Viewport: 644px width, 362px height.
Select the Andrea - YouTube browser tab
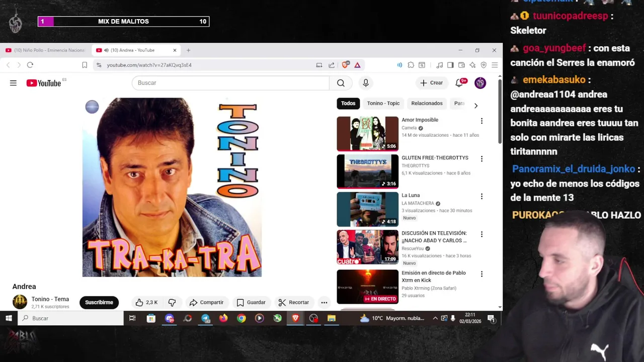click(136, 50)
